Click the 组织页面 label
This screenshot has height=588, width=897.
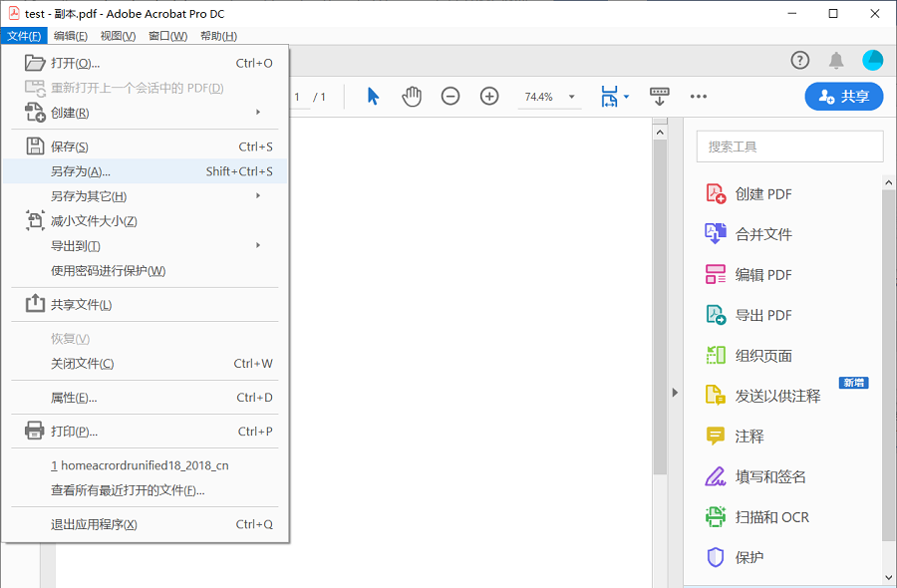coord(763,356)
